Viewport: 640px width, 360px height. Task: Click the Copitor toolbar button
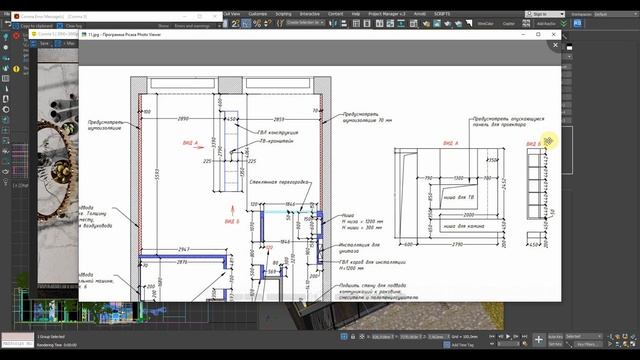click(509, 24)
